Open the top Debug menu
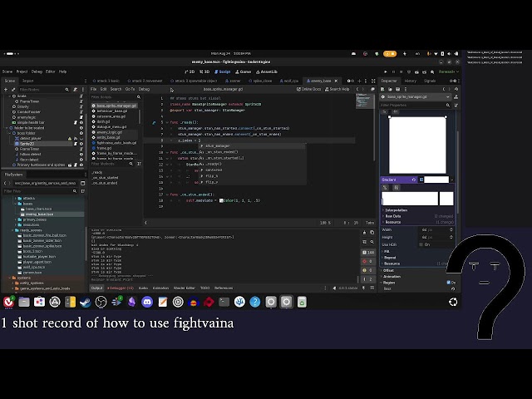Viewport: 532px width, 399px height. coord(37,71)
